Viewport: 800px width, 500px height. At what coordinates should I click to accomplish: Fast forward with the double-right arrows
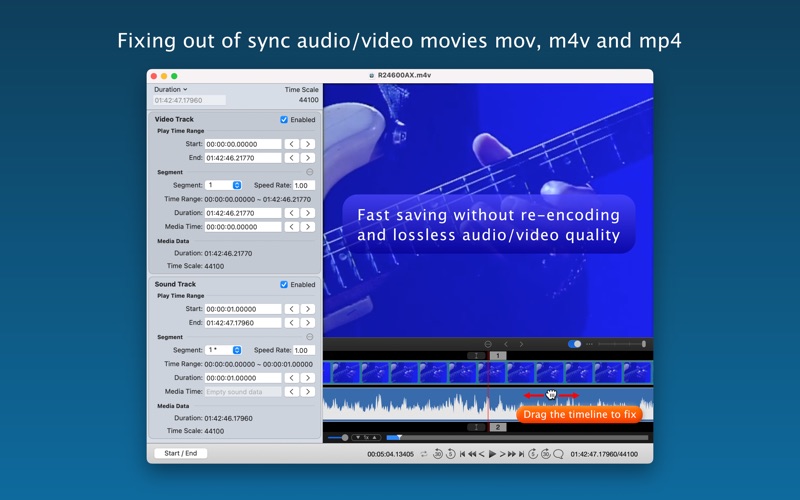(x=512, y=454)
